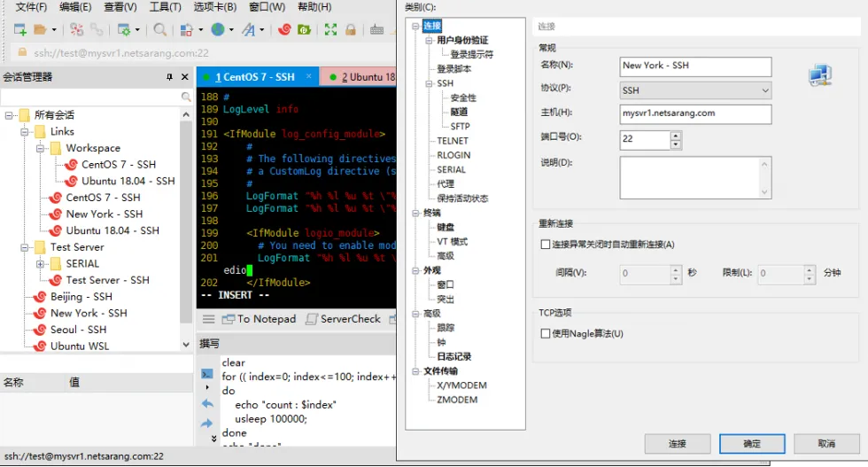Viewport: 868px width, 467px height.
Task: Click the 取消 button
Action: tap(826, 444)
